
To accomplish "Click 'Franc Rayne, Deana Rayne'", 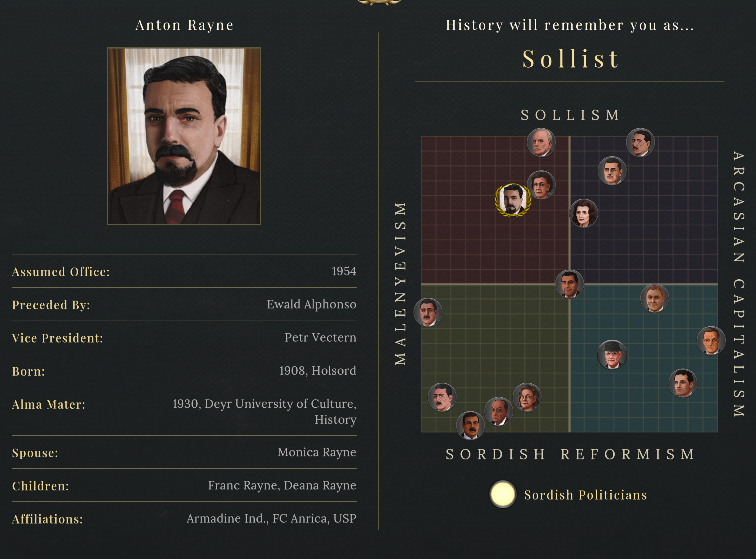I will click(x=282, y=485).
